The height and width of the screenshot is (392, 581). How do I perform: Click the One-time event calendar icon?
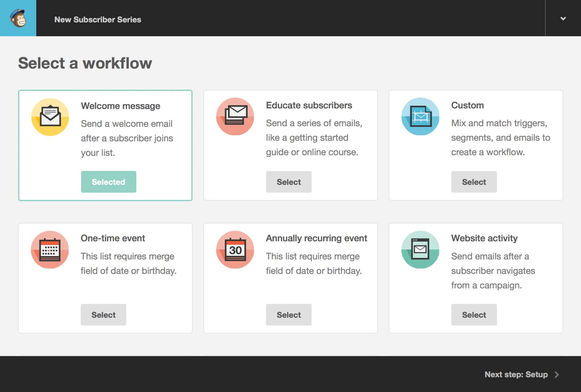coord(50,250)
